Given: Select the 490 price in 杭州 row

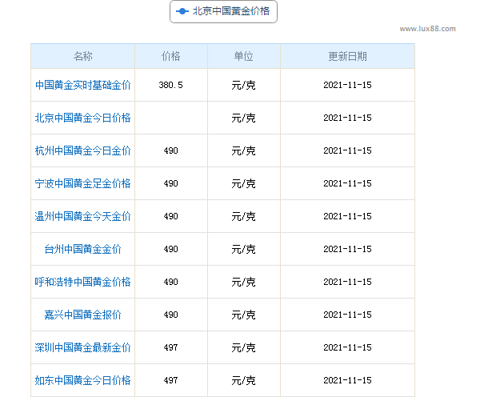Looking at the screenshot, I should [x=171, y=151].
